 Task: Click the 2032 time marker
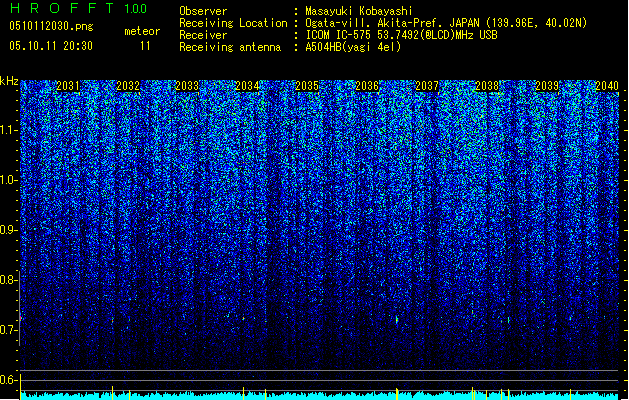tap(128, 86)
